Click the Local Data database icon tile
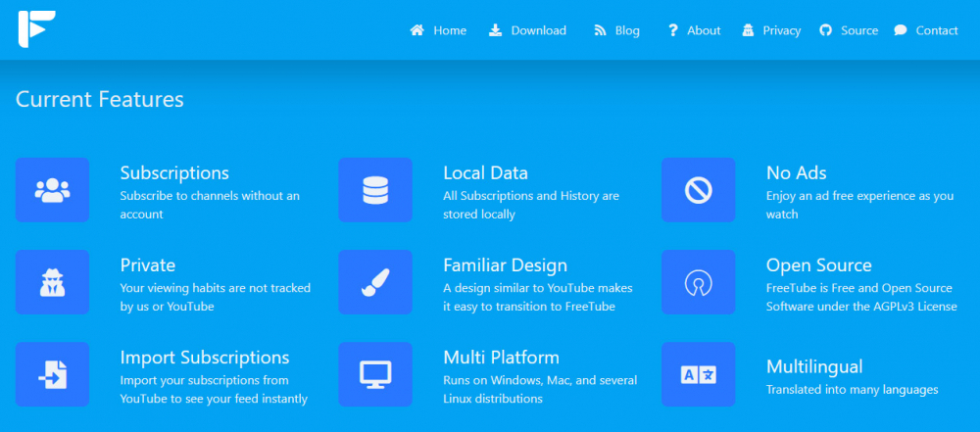980x432 pixels. pyautogui.click(x=375, y=190)
